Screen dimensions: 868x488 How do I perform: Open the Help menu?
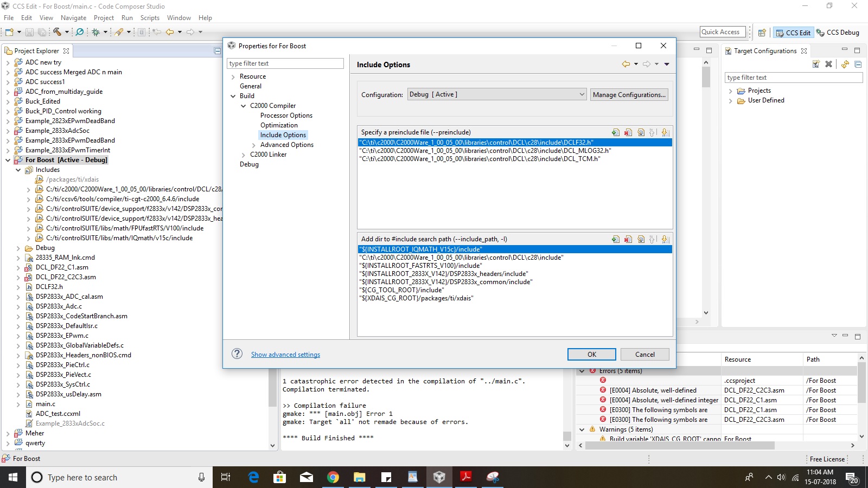(205, 18)
